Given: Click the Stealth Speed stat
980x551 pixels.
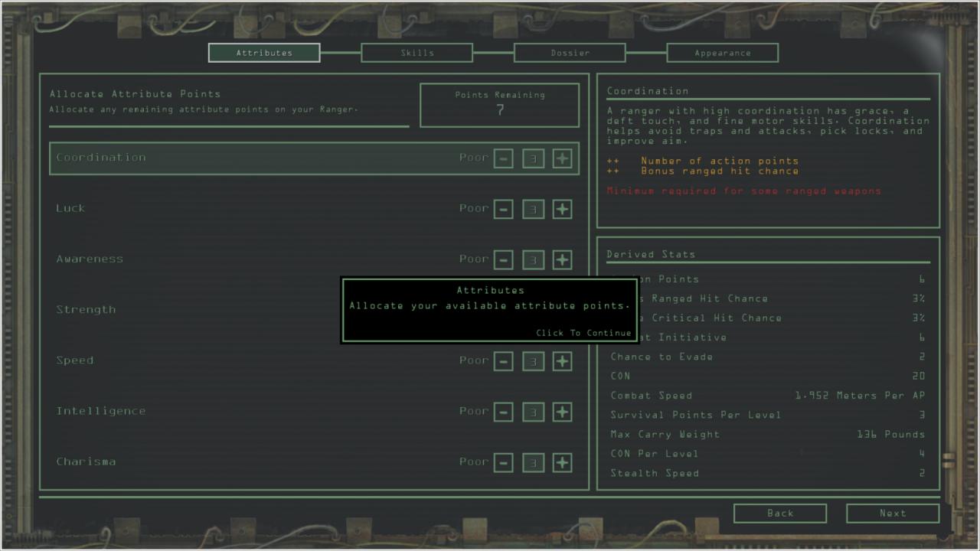Looking at the screenshot, I should pyautogui.click(x=767, y=473).
